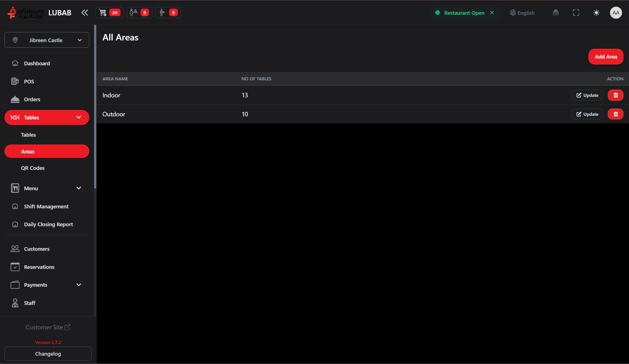Collapse sidebar with double chevron icon
The image size is (629, 364).
[85, 13]
